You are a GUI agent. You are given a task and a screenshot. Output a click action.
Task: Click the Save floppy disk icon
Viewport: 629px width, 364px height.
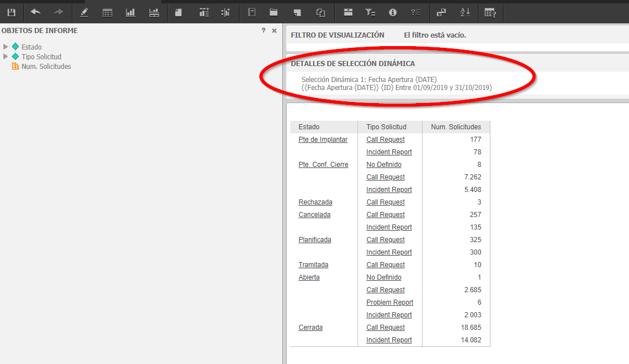coord(11,13)
